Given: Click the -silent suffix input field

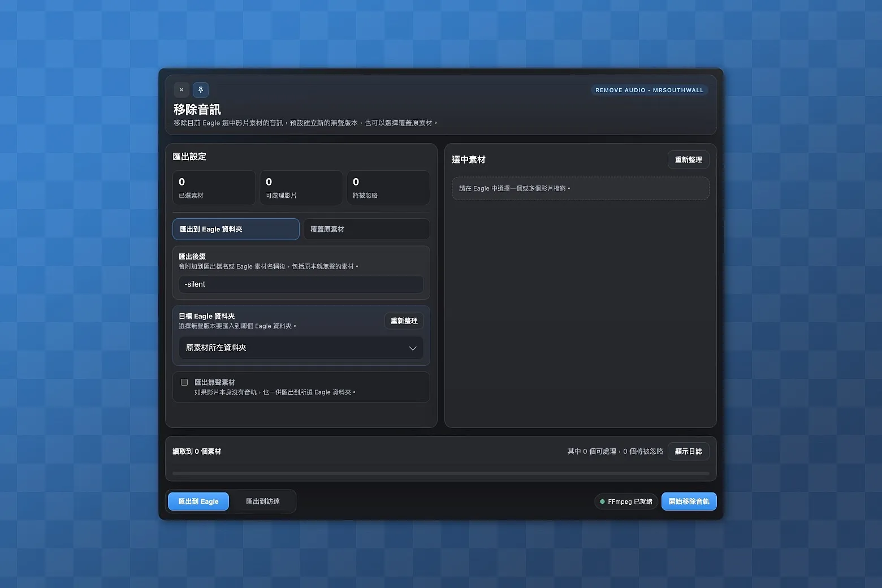Looking at the screenshot, I should point(301,284).
